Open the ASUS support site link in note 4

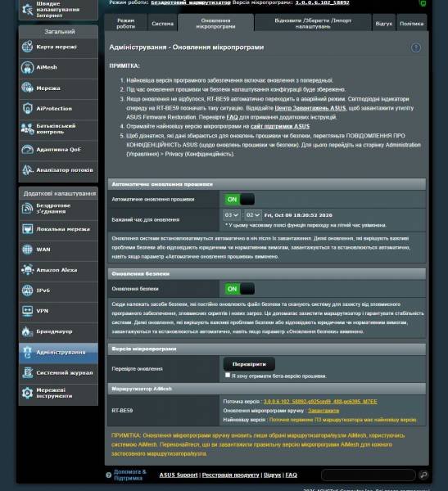tap(280, 126)
